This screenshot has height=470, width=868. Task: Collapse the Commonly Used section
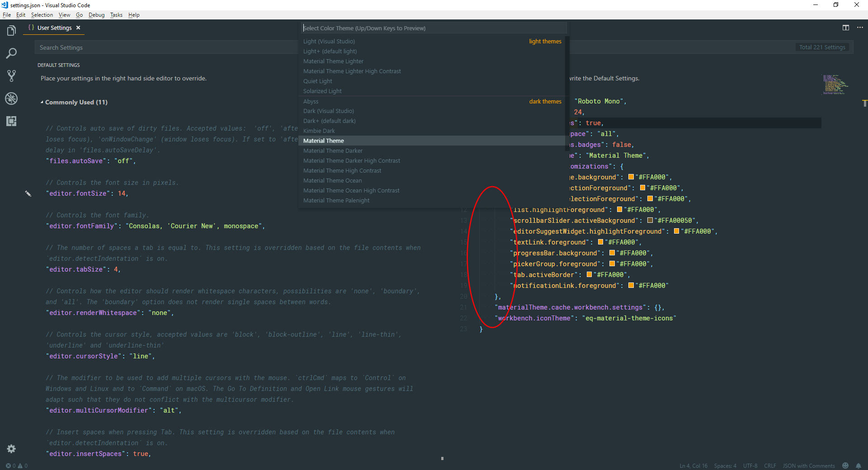pyautogui.click(x=42, y=102)
